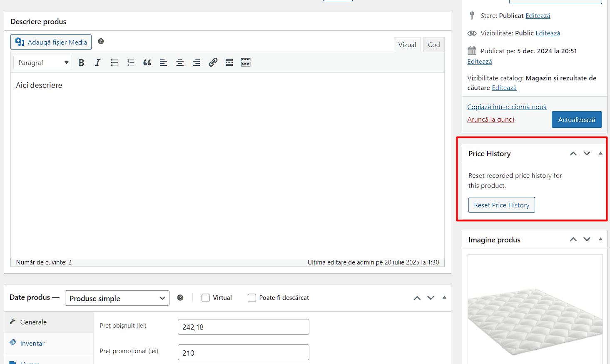Insert Read More tag

(229, 62)
